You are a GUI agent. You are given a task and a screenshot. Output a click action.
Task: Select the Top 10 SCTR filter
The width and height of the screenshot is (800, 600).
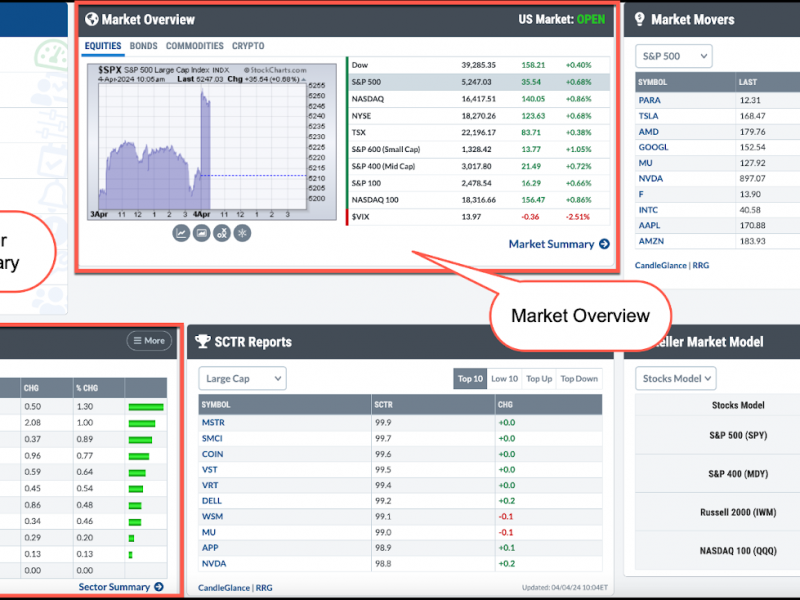[470, 379]
